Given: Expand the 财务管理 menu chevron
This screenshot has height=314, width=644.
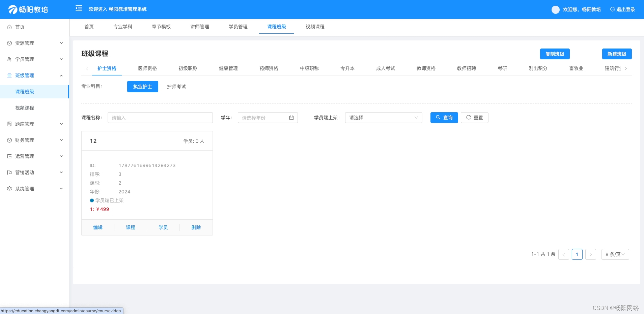Looking at the screenshot, I should (x=61, y=140).
